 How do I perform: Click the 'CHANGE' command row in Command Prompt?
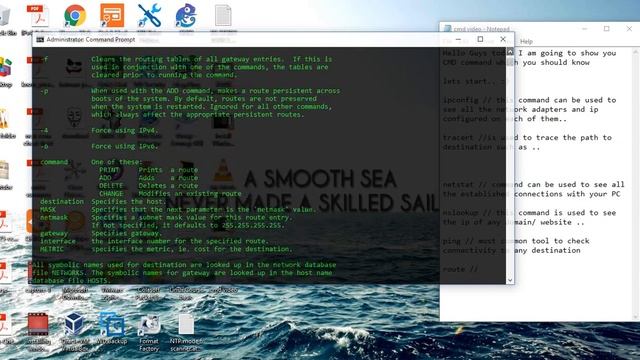[x=170, y=193]
